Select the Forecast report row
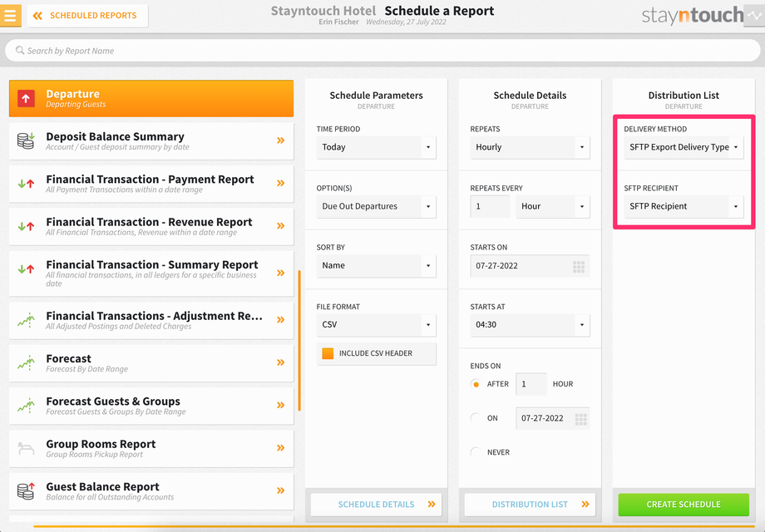 click(151, 362)
